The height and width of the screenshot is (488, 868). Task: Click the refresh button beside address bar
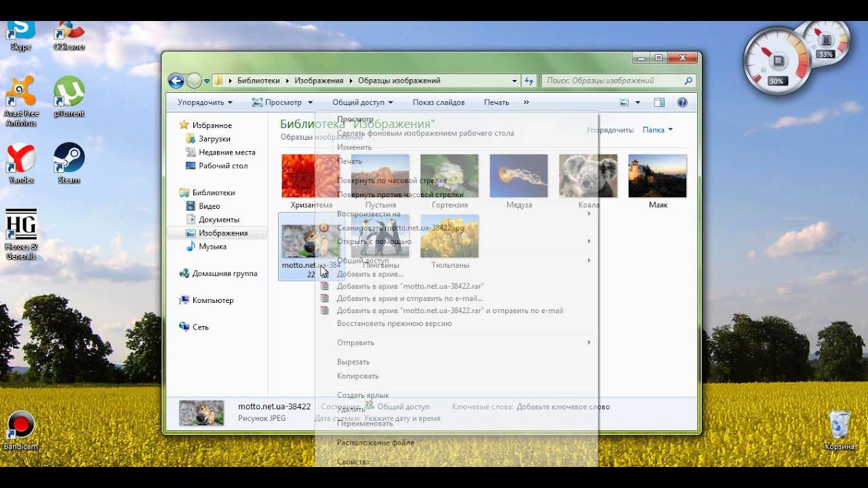pos(529,81)
